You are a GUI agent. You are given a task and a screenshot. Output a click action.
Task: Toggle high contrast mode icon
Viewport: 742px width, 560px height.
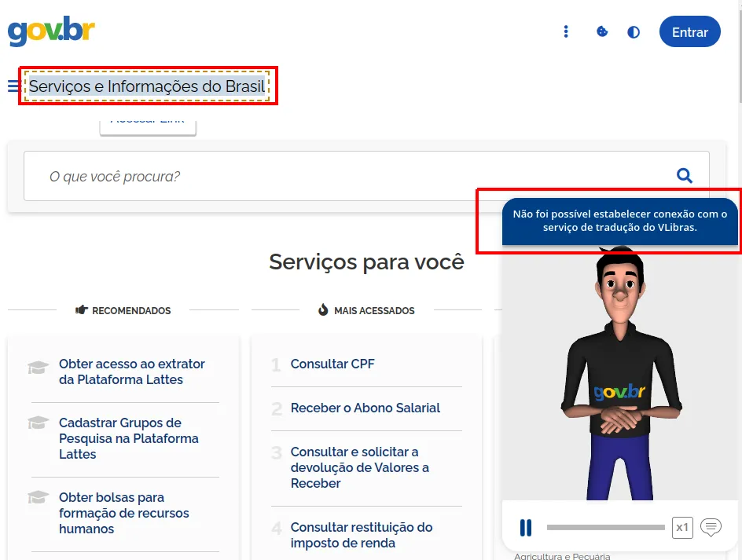[634, 32]
